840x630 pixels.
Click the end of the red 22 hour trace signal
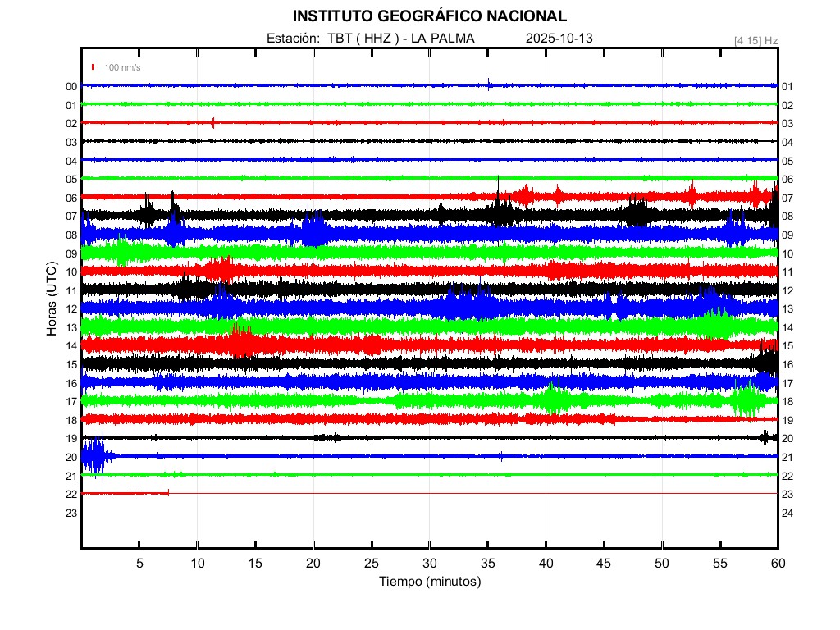[x=168, y=493]
